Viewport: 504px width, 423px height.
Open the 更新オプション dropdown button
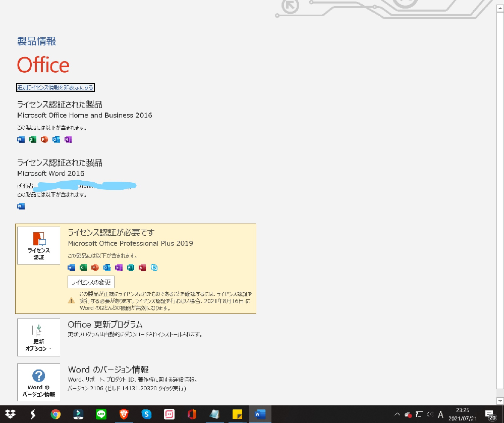click(38, 337)
